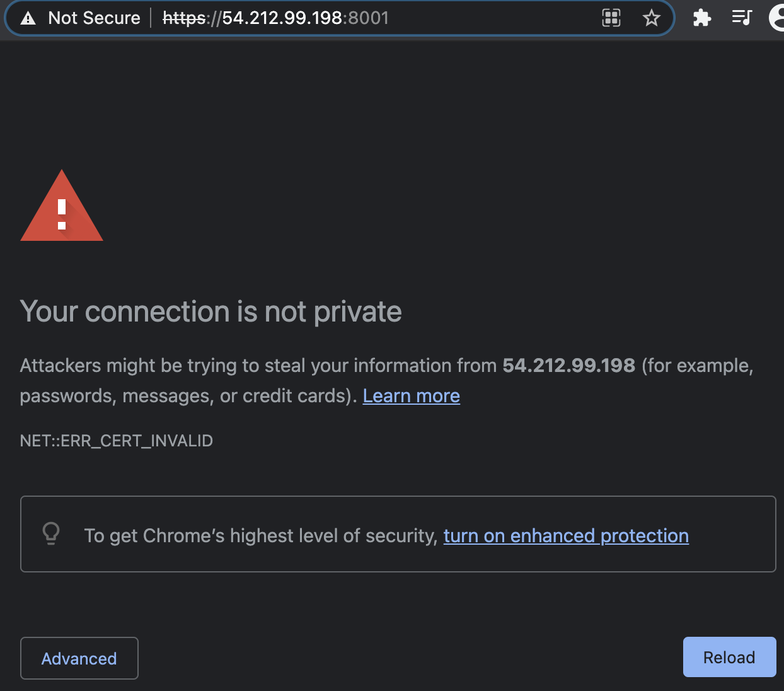This screenshot has height=691, width=784.
Task: Click "turn on enhanced protection" link
Action: click(565, 536)
